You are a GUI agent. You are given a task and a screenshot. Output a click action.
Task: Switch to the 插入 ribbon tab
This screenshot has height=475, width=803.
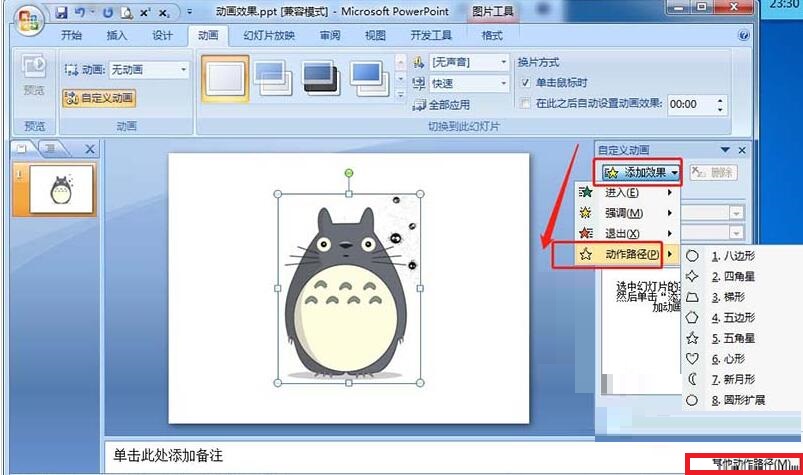pyautogui.click(x=116, y=35)
